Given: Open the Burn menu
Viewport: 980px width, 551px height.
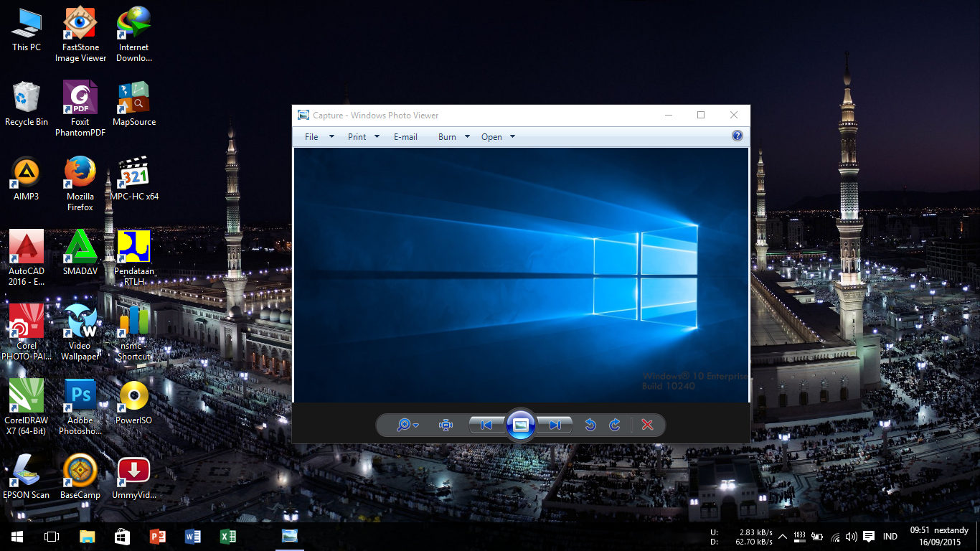Looking at the screenshot, I should 447,136.
